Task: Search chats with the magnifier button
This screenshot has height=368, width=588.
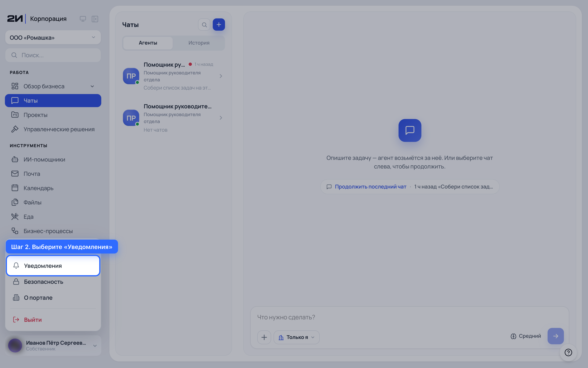Action: [x=204, y=25]
